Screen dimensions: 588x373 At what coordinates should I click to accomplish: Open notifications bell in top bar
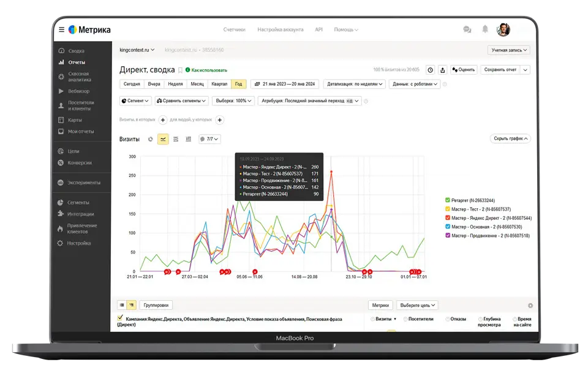tap(485, 29)
